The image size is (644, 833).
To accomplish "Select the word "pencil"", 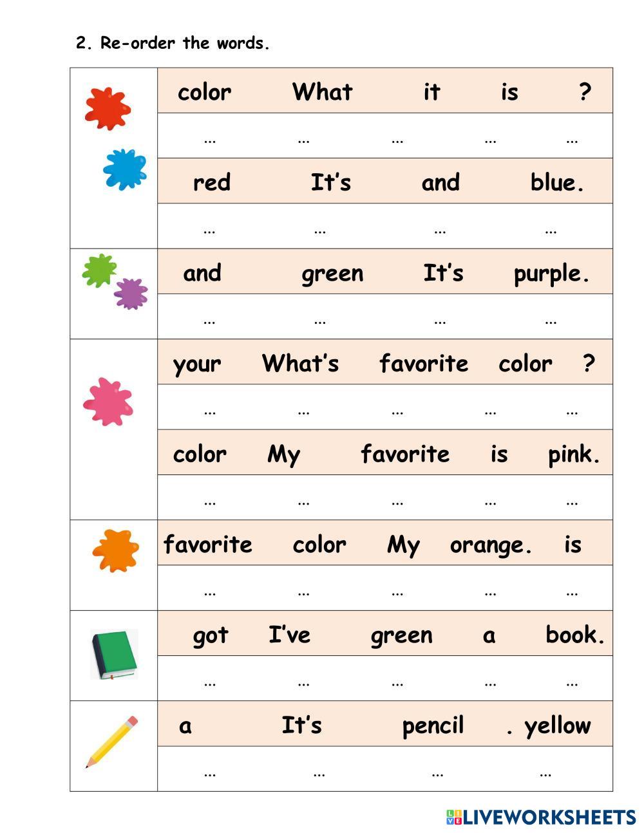I will (x=433, y=726).
